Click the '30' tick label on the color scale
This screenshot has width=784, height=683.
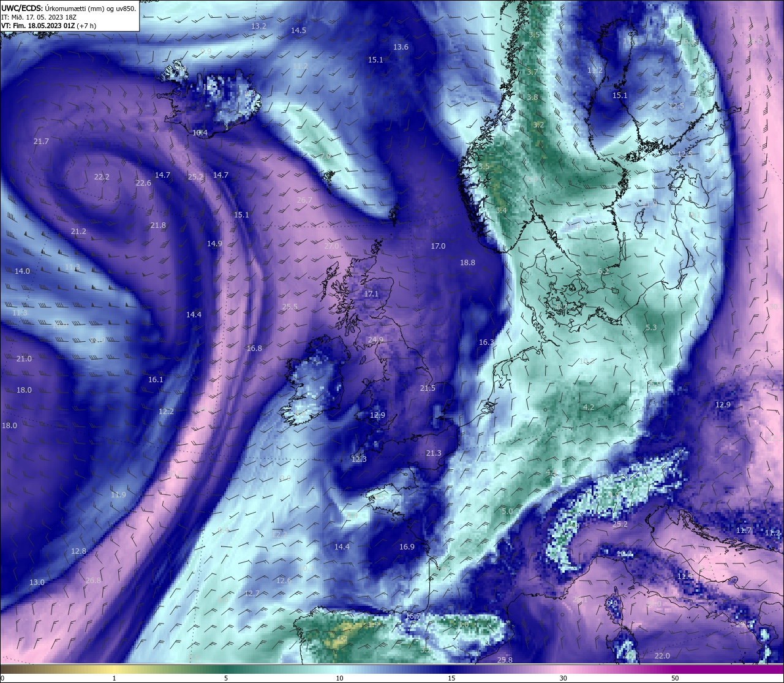pyautogui.click(x=562, y=678)
